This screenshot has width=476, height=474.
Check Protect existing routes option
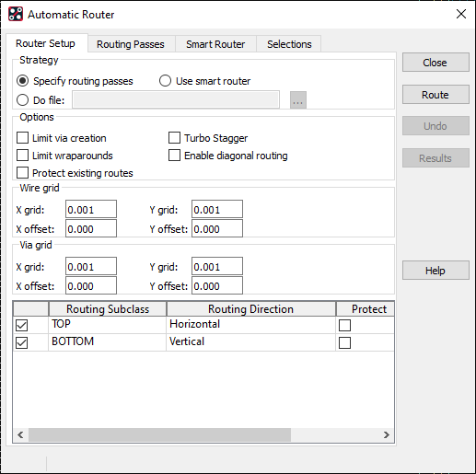(x=22, y=173)
